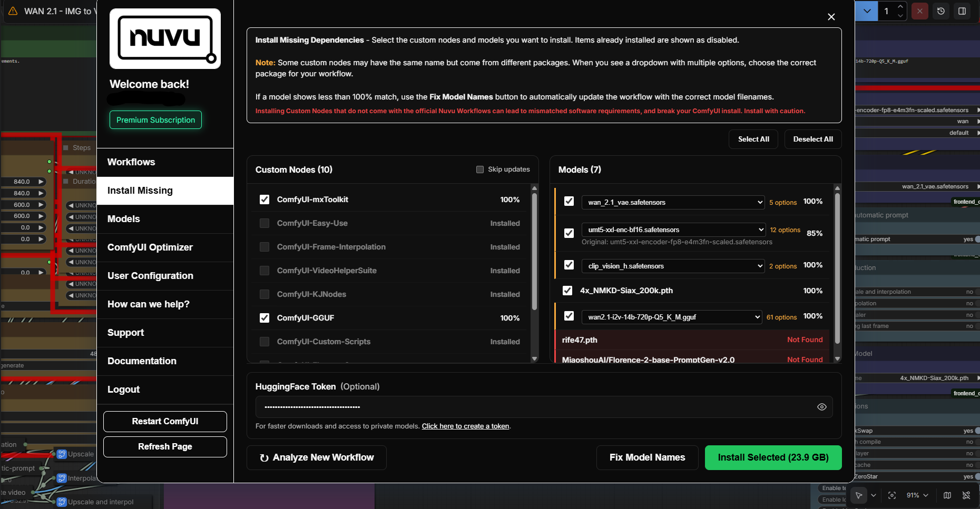Click the Install Selected (23.9 GB) button
Image resolution: width=980 pixels, height=509 pixels.
coord(773,457)
